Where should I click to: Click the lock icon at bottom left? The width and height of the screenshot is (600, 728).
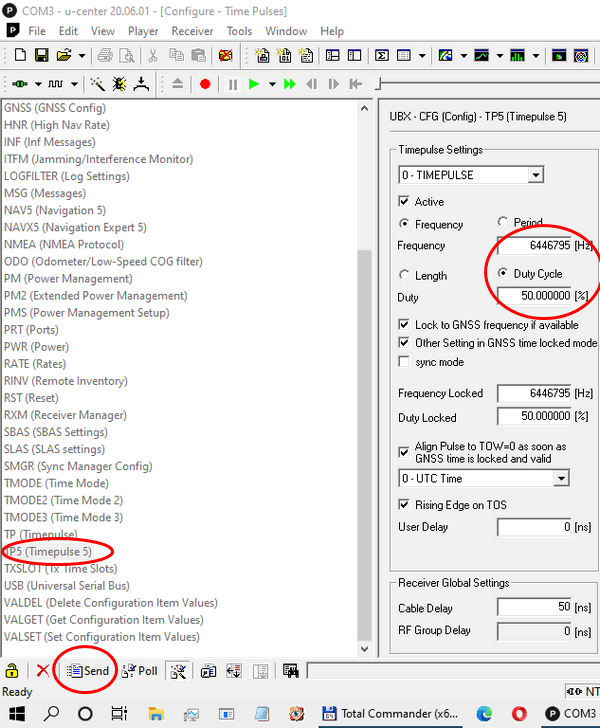(x=12, y=671)
